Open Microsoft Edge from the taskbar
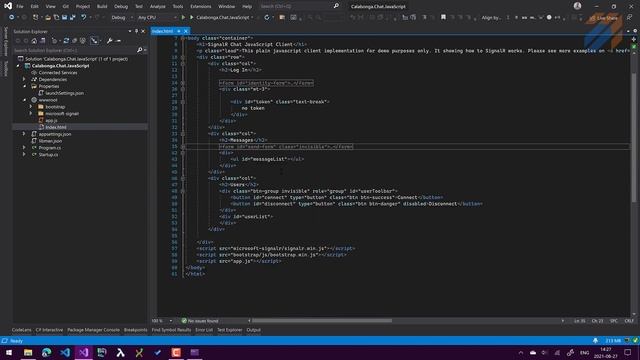 click(x=47, y=352)
